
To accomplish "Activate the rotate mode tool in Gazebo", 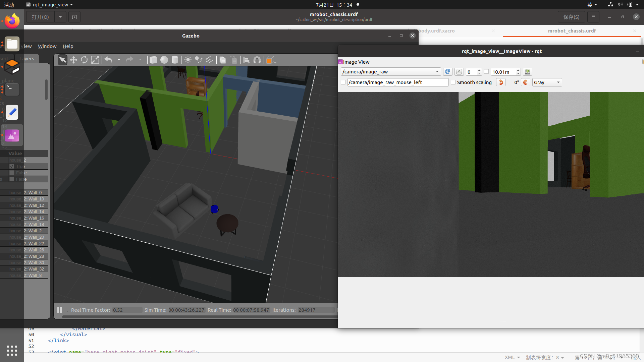I will (84, 60).
